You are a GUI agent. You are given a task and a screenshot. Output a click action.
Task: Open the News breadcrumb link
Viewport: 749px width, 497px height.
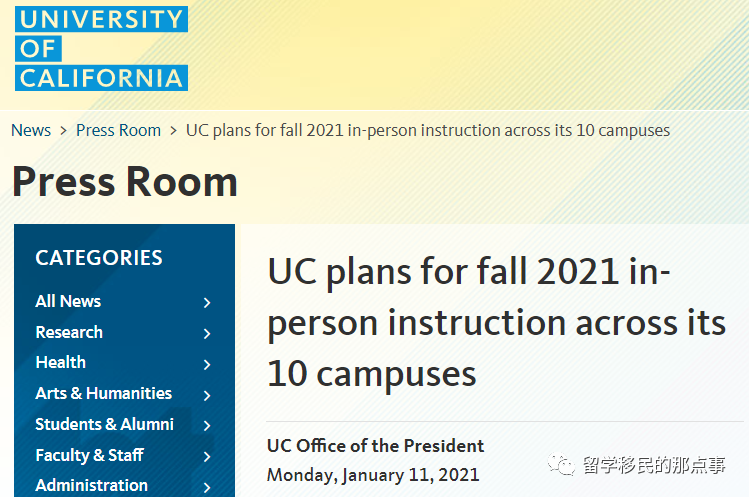pyautogui.click(x=31, y=130)
